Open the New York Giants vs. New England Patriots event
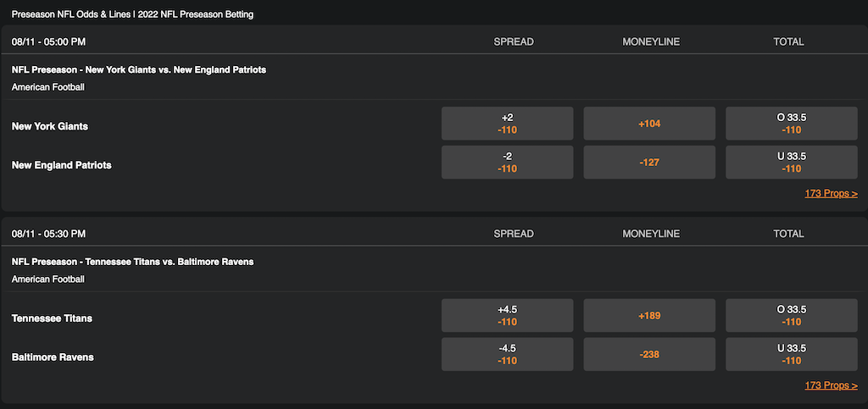Image resolution: width=868 pixels, height=409 pixels. (139, 69)
